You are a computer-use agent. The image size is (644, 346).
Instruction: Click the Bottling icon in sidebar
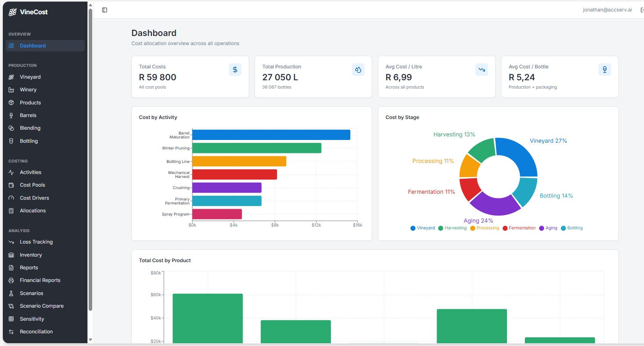click(x=11, y=141)
